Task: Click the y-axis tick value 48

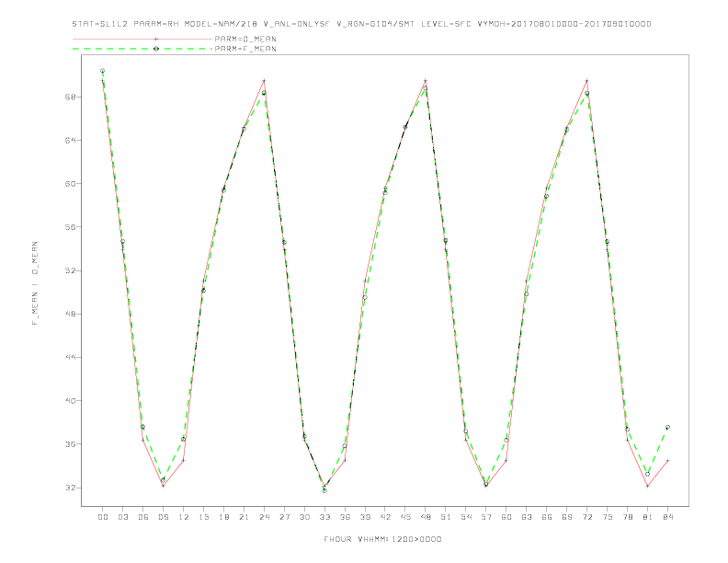Action: point(71,314)
